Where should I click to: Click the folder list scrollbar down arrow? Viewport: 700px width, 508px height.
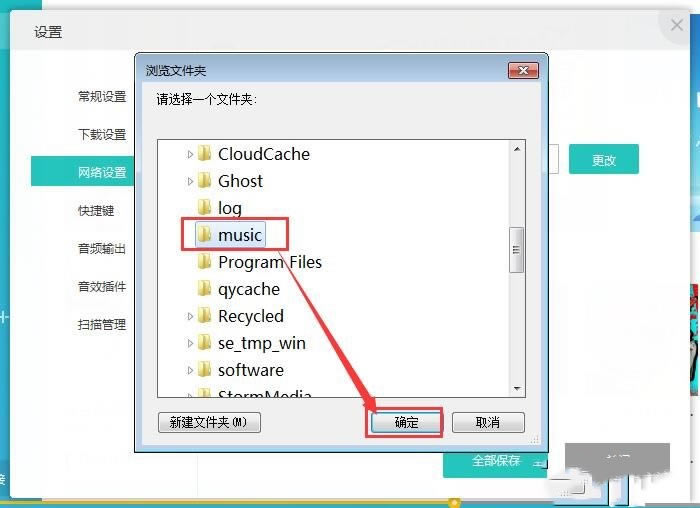(x=517, y=387)
